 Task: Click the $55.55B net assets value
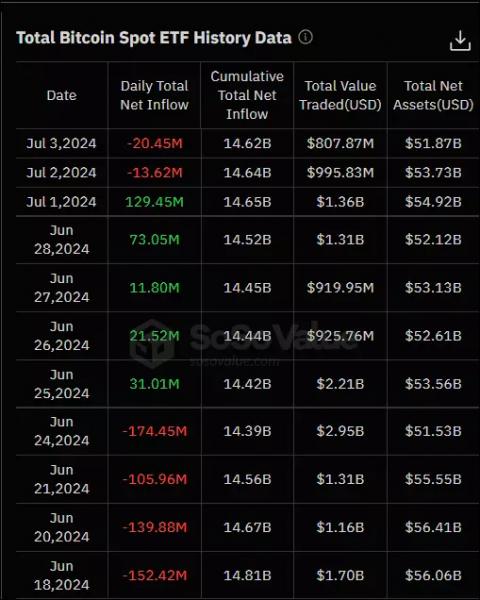point(433,479)
